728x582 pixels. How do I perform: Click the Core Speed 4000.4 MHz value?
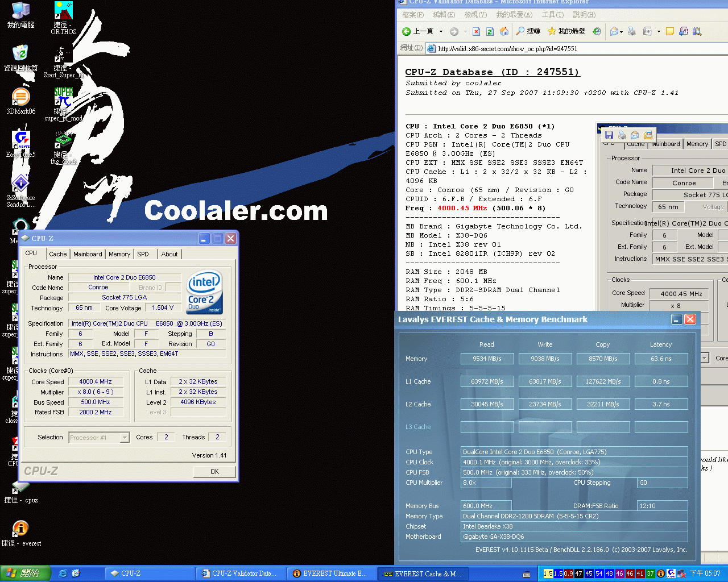pyautogui.click(x=96, y=381)
